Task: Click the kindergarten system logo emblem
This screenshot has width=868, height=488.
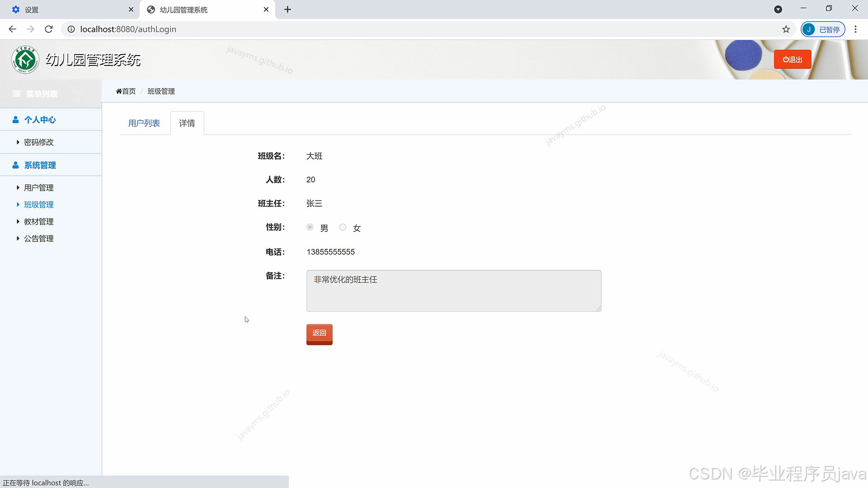Action: pyautogui.click(x=25, y=60)
